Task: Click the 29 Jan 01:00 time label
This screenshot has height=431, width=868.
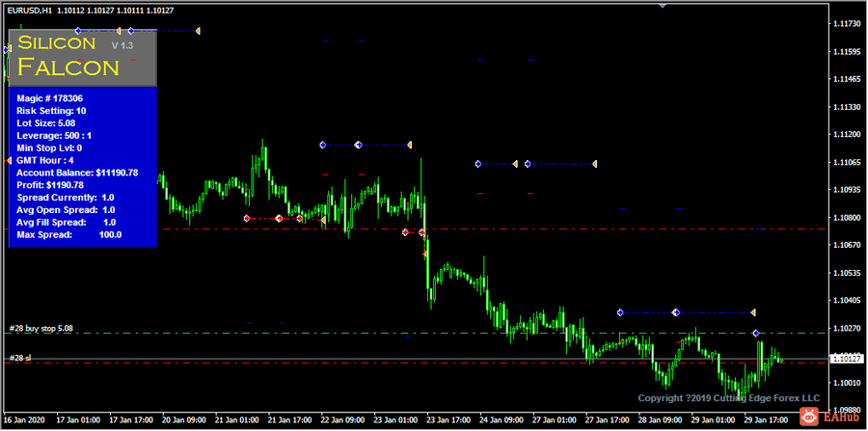Action: tap(713, 420)
